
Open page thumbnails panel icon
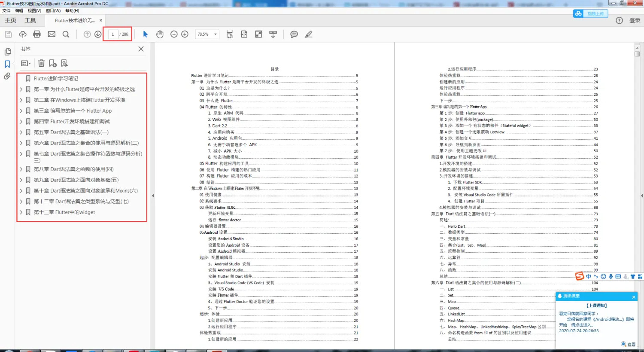[x=7, y=52]
